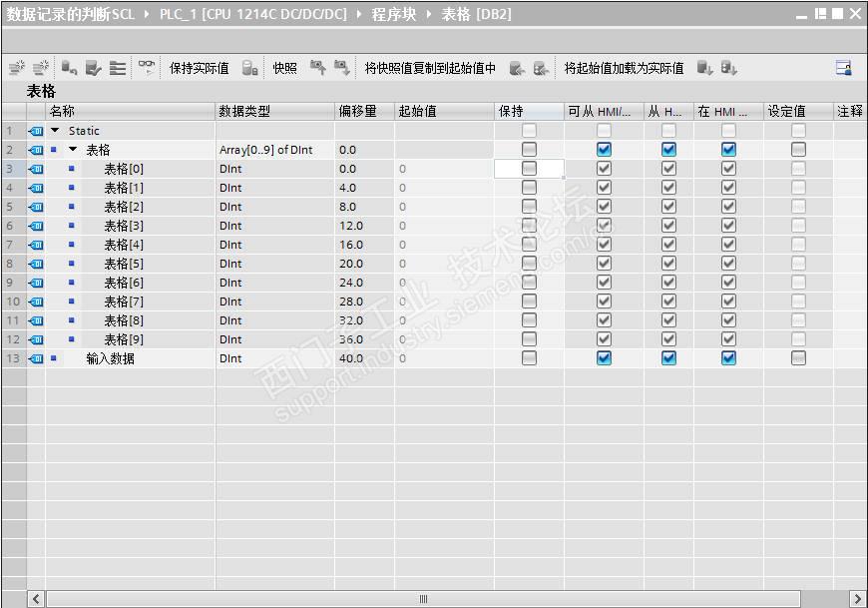Toggle 设定值 checkbox for 表格 array row

point(798,150)
